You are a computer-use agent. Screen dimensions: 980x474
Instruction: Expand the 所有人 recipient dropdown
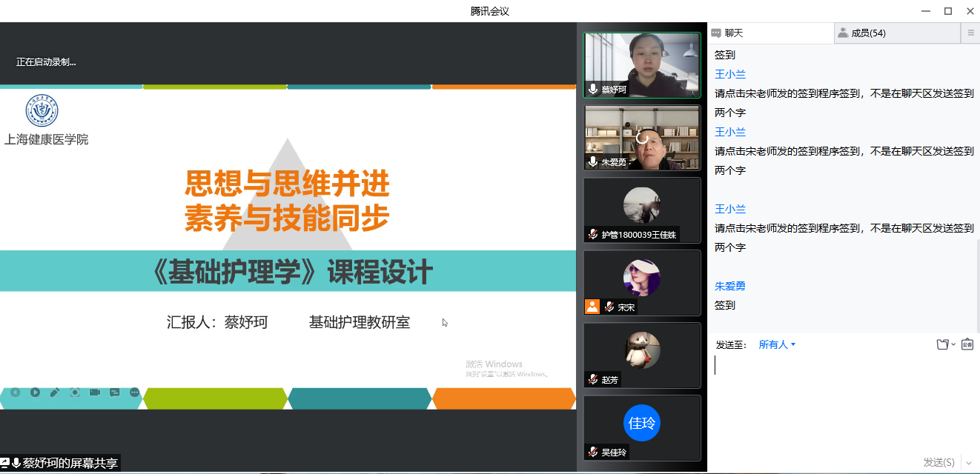tap(777, 344)
